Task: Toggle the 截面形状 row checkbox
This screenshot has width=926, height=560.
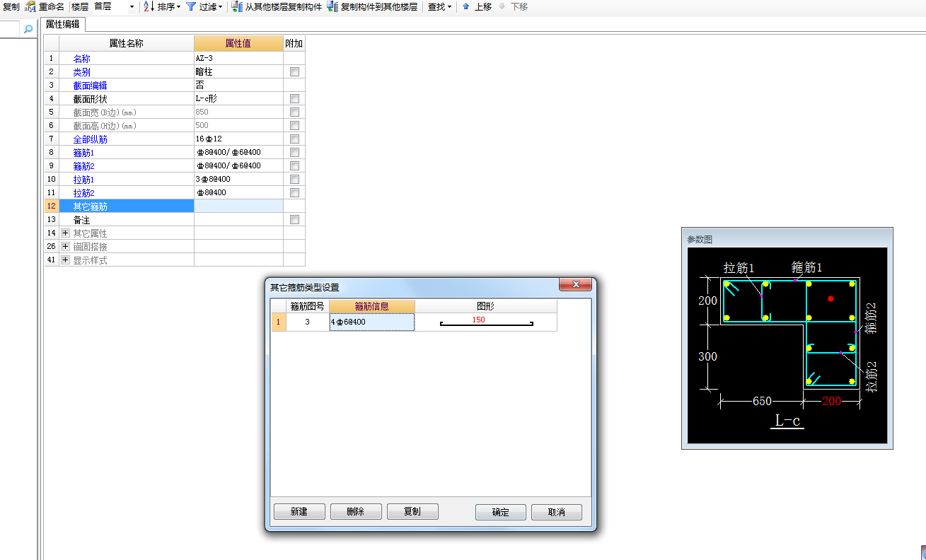Action: [x=294, y=99]
